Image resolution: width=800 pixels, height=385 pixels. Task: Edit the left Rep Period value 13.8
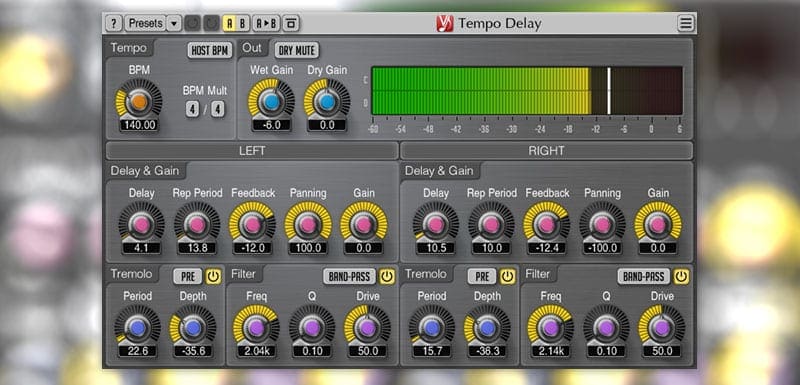coord(197,248)
